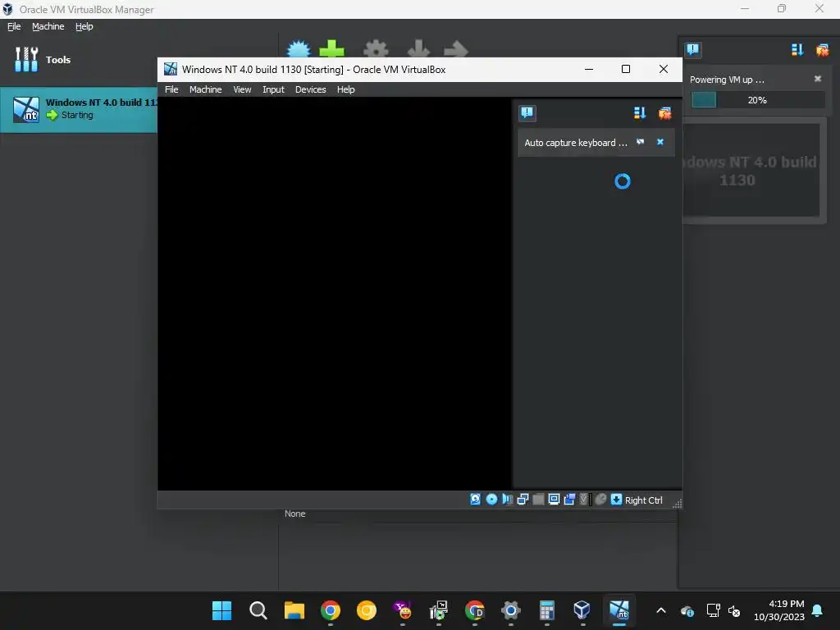Click grayed USB indicator in VM status bar
The height and width of the screenshot is (630, 840).
tap(538, 500)
